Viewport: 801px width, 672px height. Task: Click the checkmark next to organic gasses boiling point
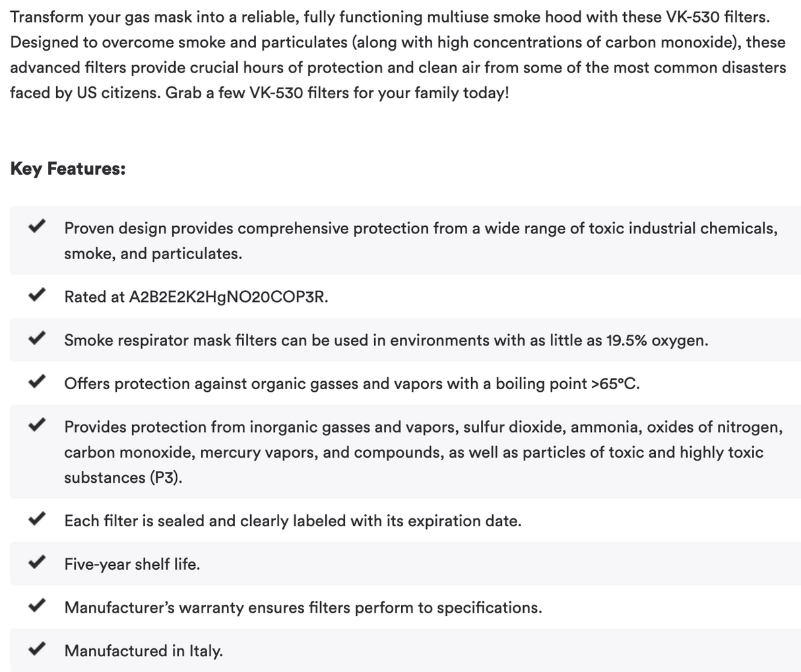coord(36,382)
